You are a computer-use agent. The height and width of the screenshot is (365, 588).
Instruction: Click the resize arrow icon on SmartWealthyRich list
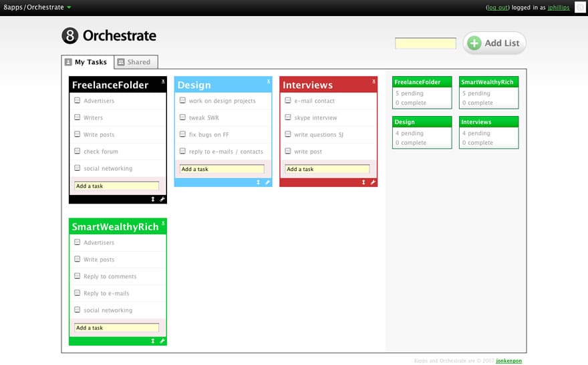[153, 341]
